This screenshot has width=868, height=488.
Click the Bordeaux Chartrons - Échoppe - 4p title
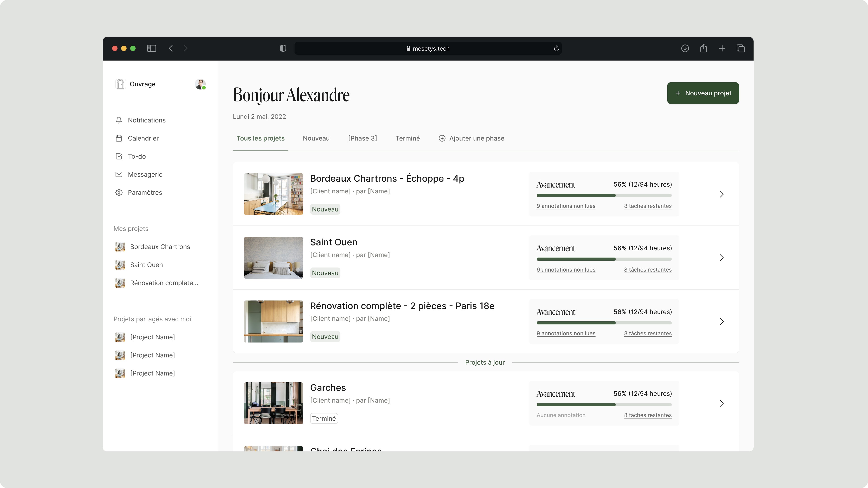point(387,178)
